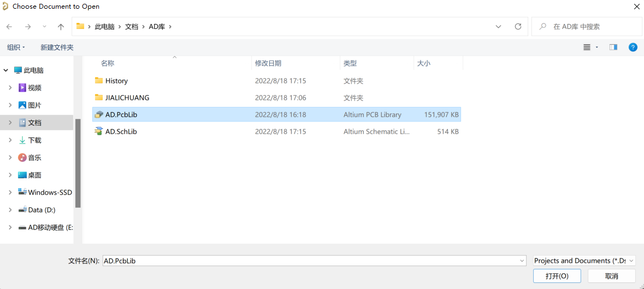Navigate up one folder level
644x289 pixels.
[x=61, y=27]
